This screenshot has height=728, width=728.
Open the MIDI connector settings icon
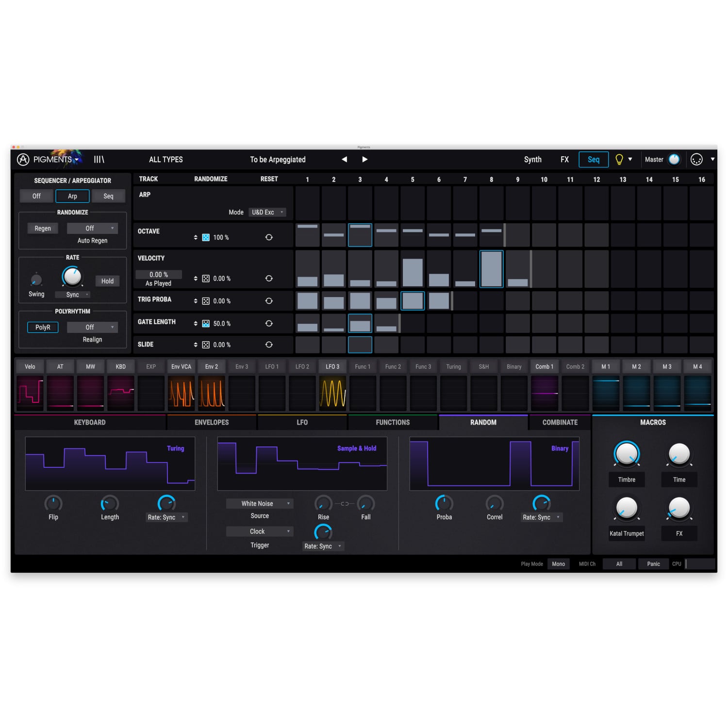click(696, 159)
